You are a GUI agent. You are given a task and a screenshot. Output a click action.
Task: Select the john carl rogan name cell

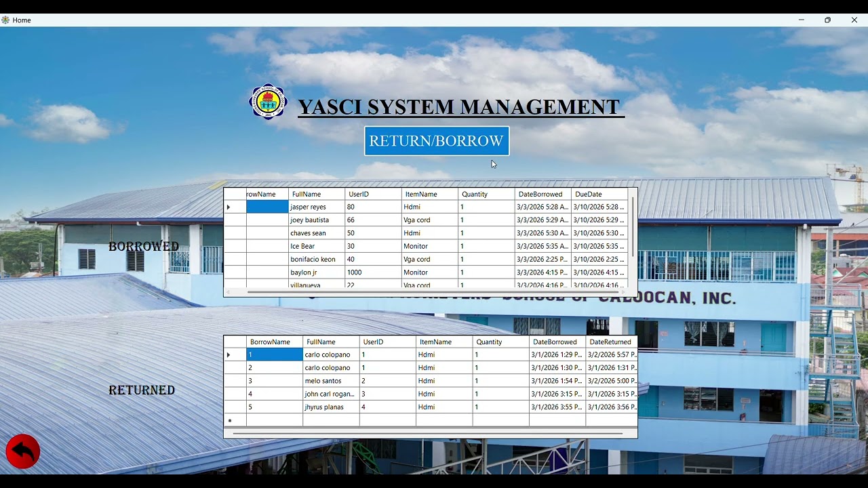(331, 394)
